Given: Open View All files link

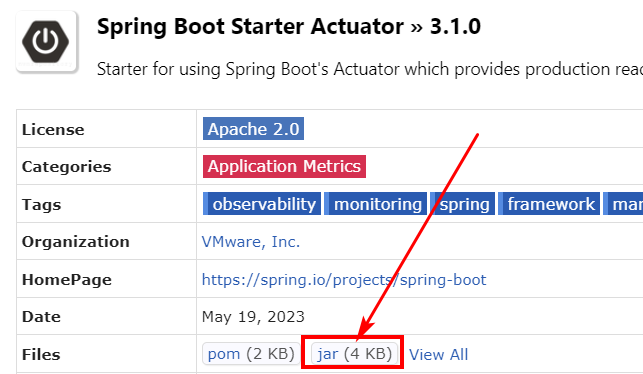Looking at the screenshot, I should coord(438,354).
